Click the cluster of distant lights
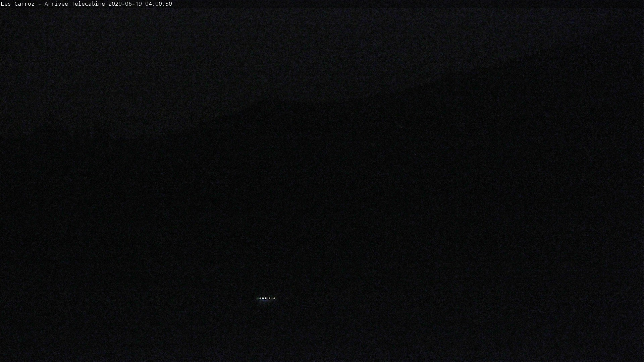This screenshot has width=644, height=362. tap(267, 298)
